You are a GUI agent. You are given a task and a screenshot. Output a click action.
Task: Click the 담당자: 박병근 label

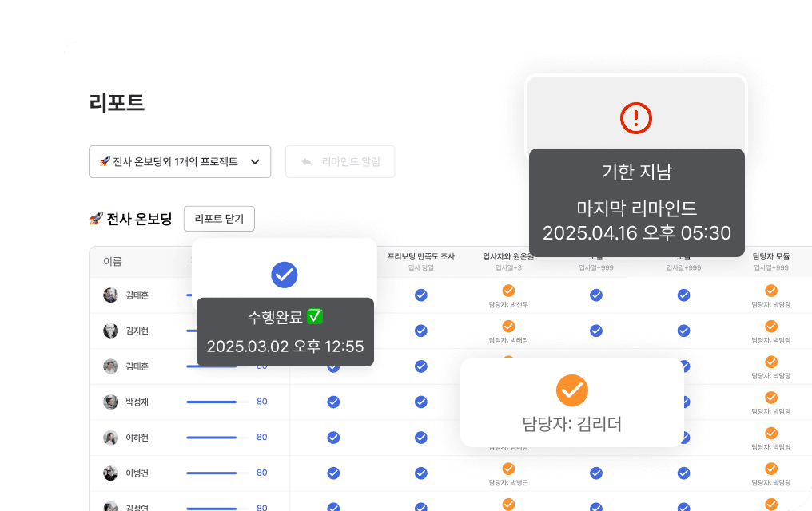[508, 482]
